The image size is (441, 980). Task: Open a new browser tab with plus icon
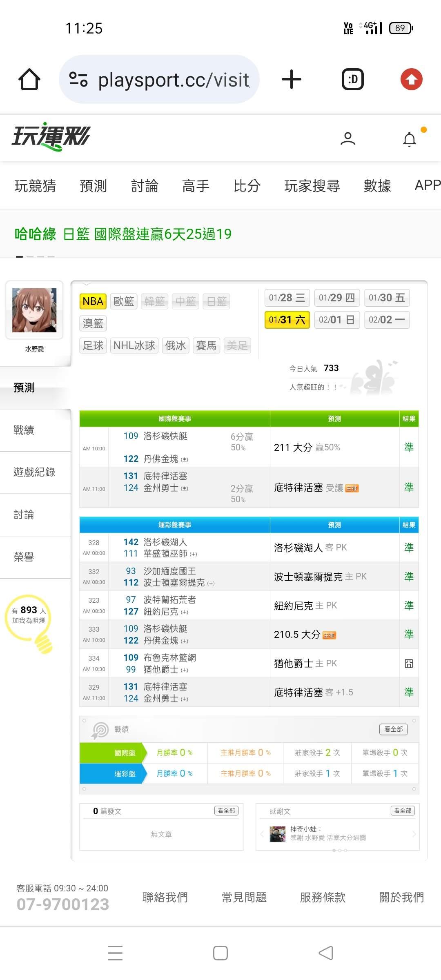coord(291,79)
